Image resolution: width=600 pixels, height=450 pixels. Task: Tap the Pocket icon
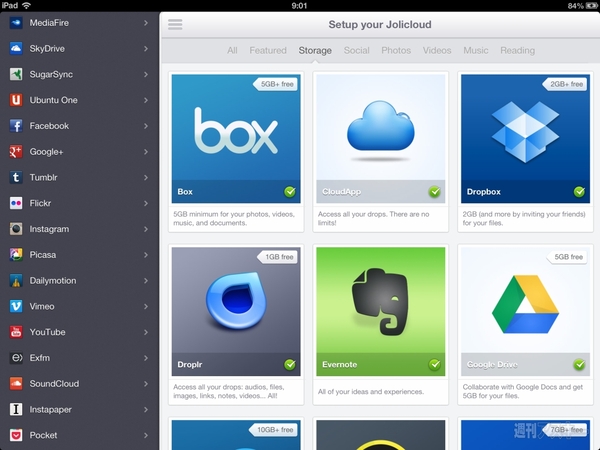pos(16,435)
